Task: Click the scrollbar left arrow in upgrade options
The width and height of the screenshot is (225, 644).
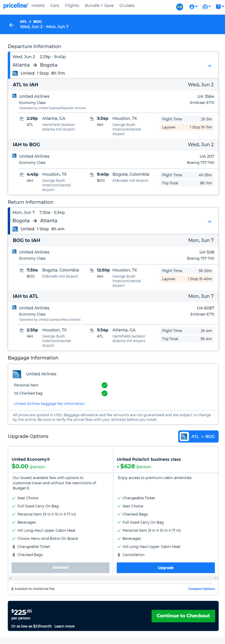Action: click(x=10, y=578)
